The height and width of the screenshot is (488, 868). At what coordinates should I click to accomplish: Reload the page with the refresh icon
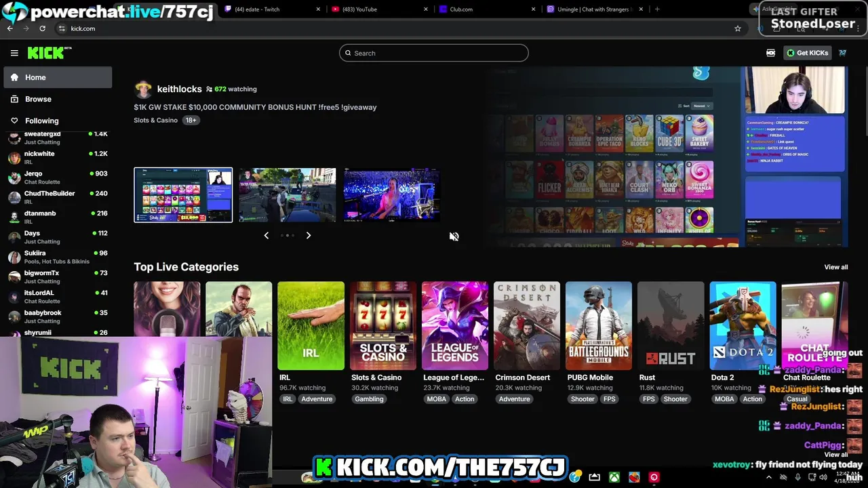coord(42,28)
